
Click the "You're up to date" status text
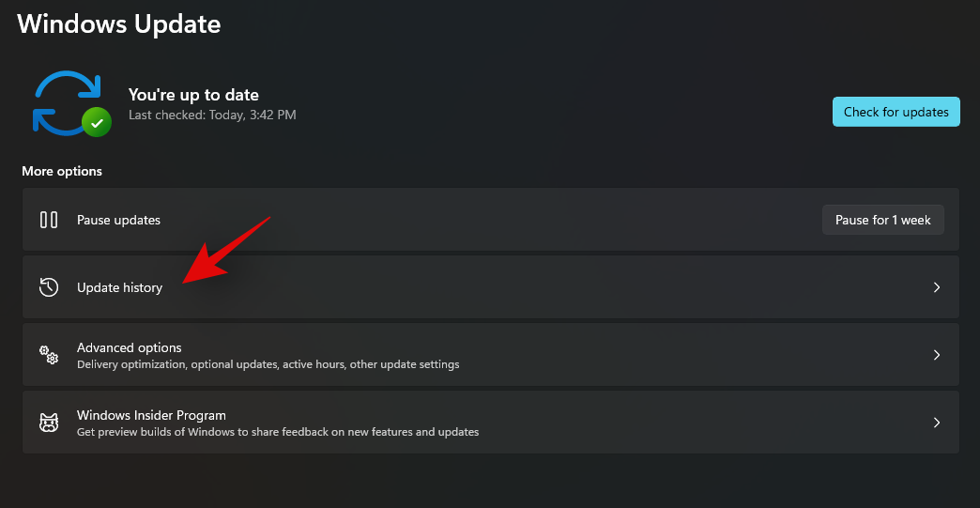[193, 95]
